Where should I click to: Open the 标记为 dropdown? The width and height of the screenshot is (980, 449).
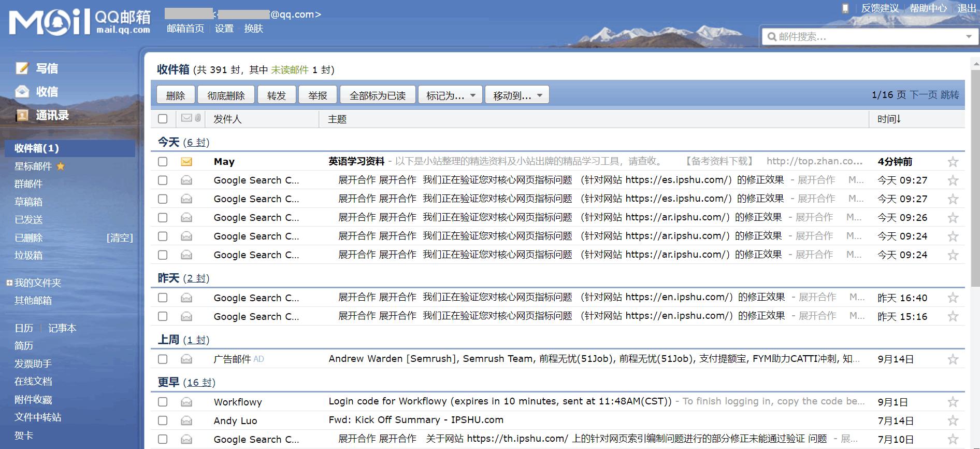coord(450,95)
